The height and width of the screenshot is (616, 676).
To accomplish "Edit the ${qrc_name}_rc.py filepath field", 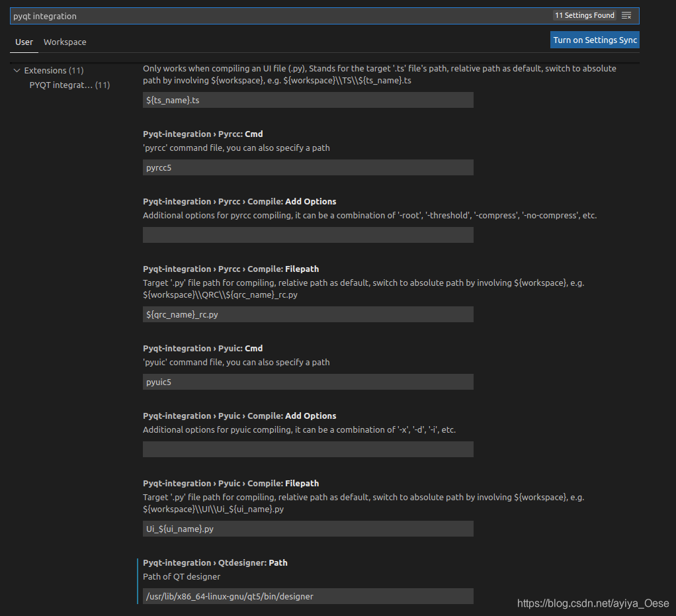I will point(308,314).
